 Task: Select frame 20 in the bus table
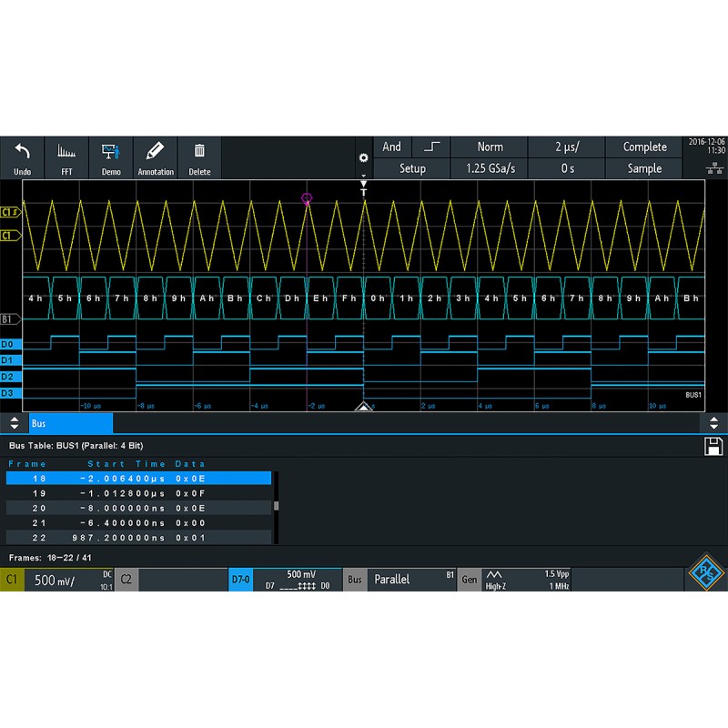pyautogui.click(x=136, y=508)
